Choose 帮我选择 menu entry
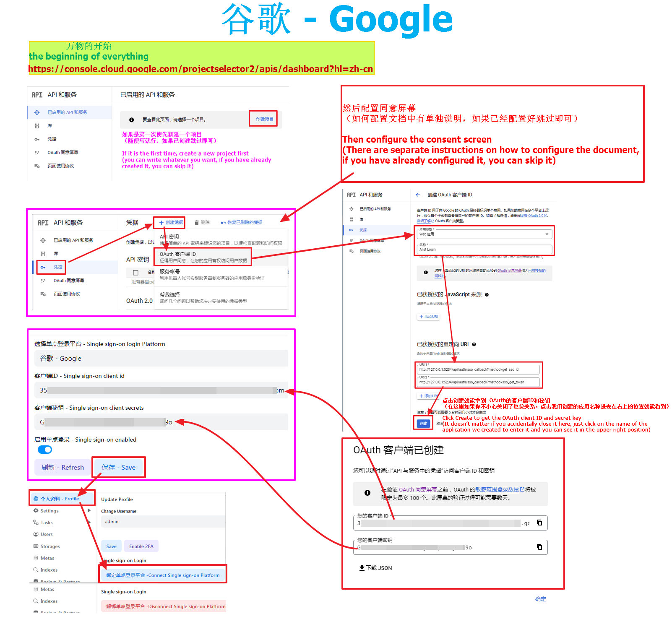The height and width of the screenshot is (619, 672). click(x=221, y=298)
